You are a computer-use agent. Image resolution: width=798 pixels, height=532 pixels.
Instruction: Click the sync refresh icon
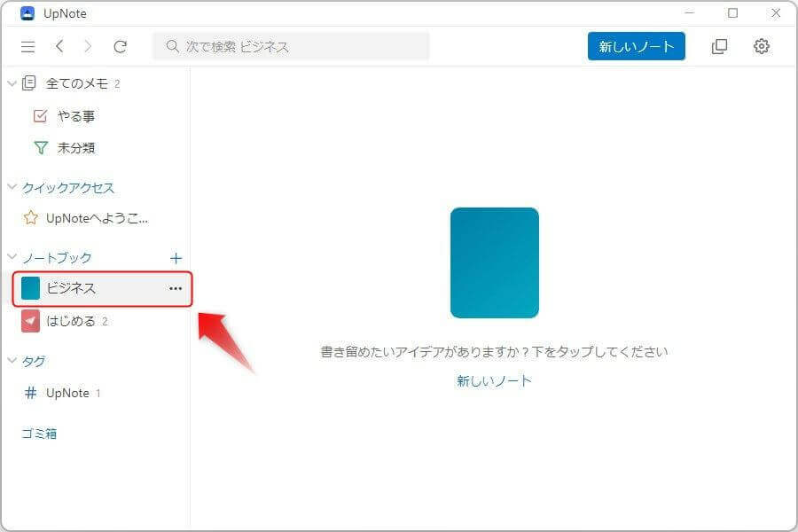120,47
